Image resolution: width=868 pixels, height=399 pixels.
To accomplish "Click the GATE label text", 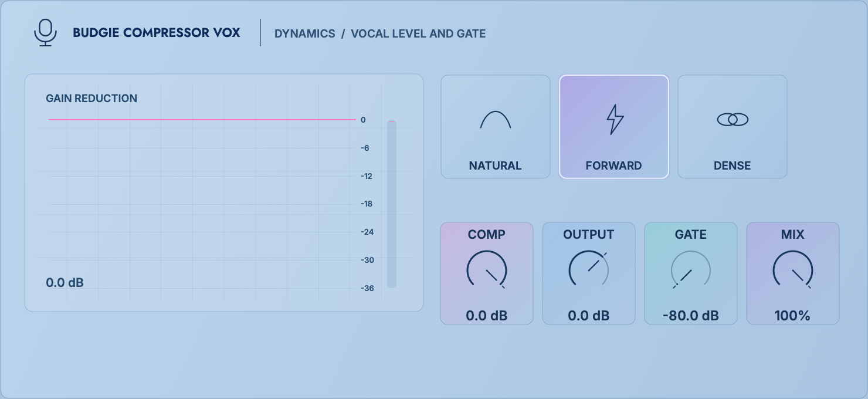I will 691,235.
